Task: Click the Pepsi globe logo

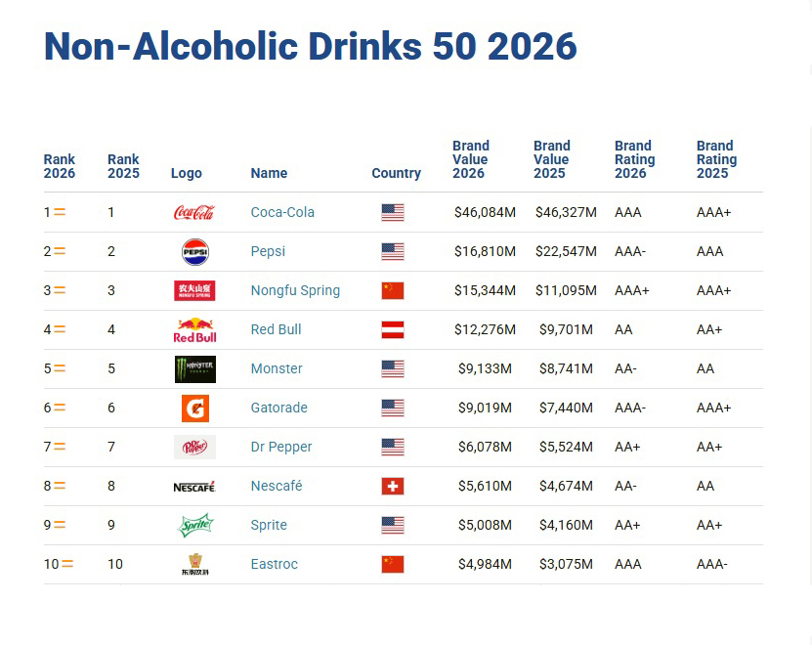Action: click(x=195, y=252)
